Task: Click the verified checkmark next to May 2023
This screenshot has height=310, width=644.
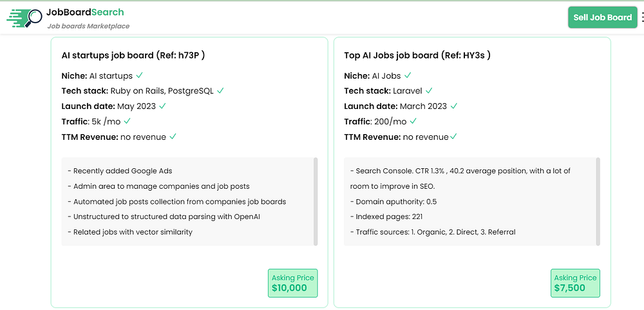Action: tap(162, 106)
